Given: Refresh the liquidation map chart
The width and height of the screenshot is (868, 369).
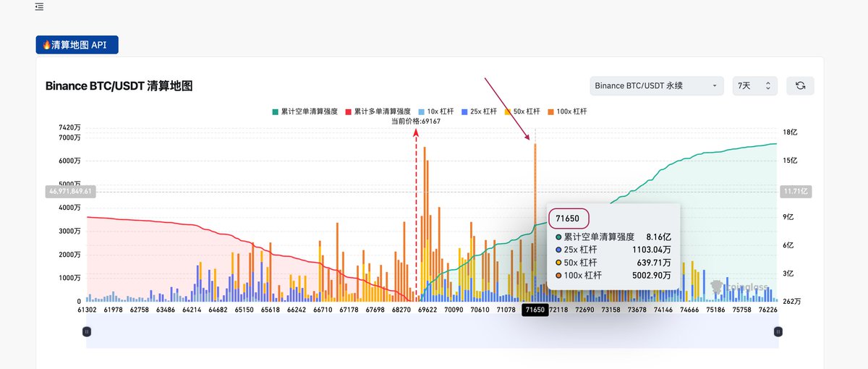Looking at the screenshot, I should [800, 85].
